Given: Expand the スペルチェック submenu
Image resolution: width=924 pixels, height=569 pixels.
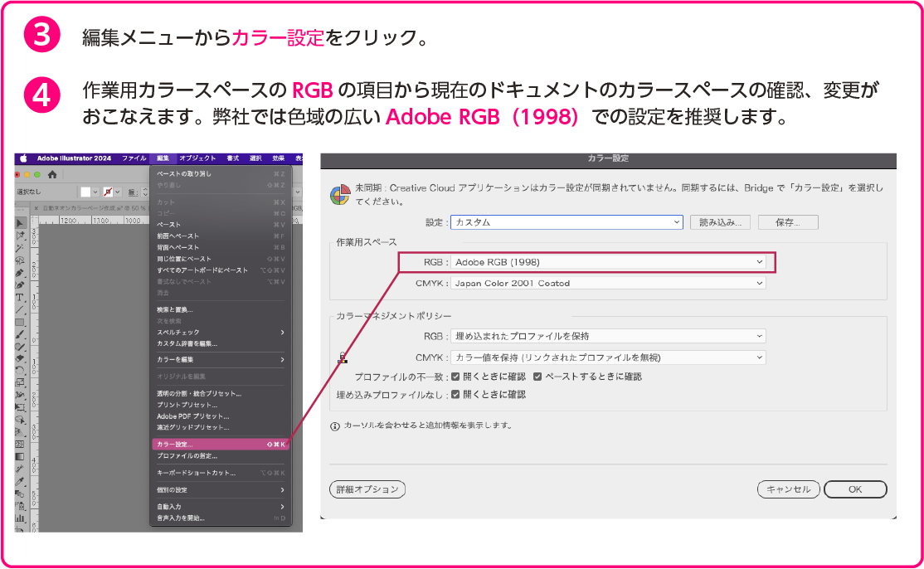Looking at the screenshot, I should (x=221, y=333).
